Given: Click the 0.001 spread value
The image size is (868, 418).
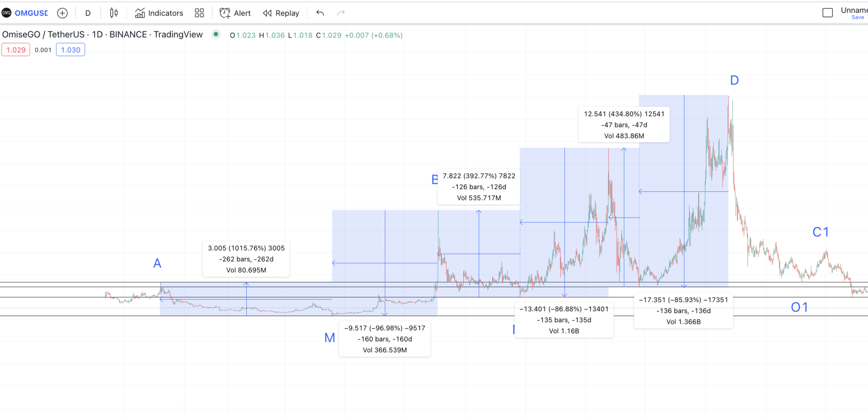Looking at the screenshot, I should tap(43, 50).
